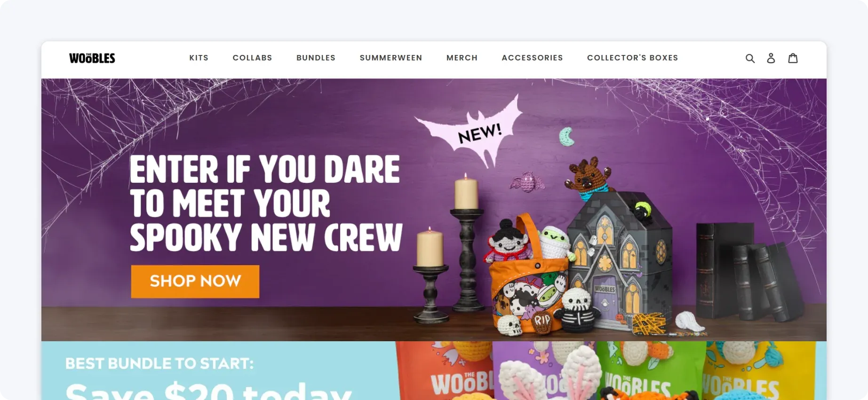Image resolution: width=868 pixels, height=400 pixels.
Task: Click the NEW! bat-shaped badge
Action: tap(473, 130)
